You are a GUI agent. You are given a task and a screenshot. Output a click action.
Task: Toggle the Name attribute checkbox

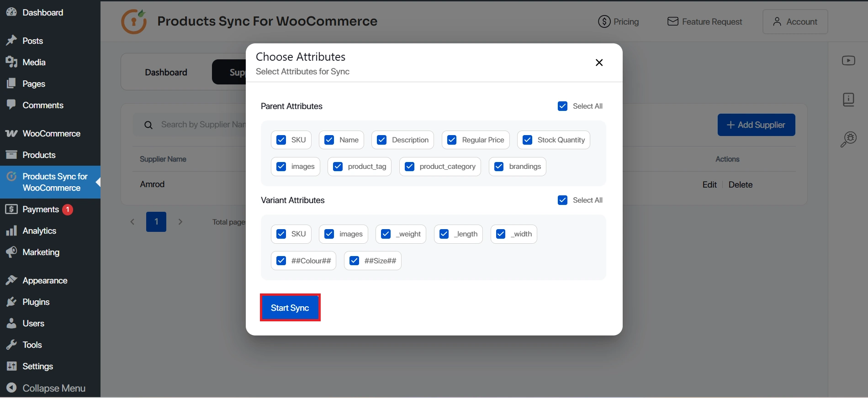click(x=329, y=140)
